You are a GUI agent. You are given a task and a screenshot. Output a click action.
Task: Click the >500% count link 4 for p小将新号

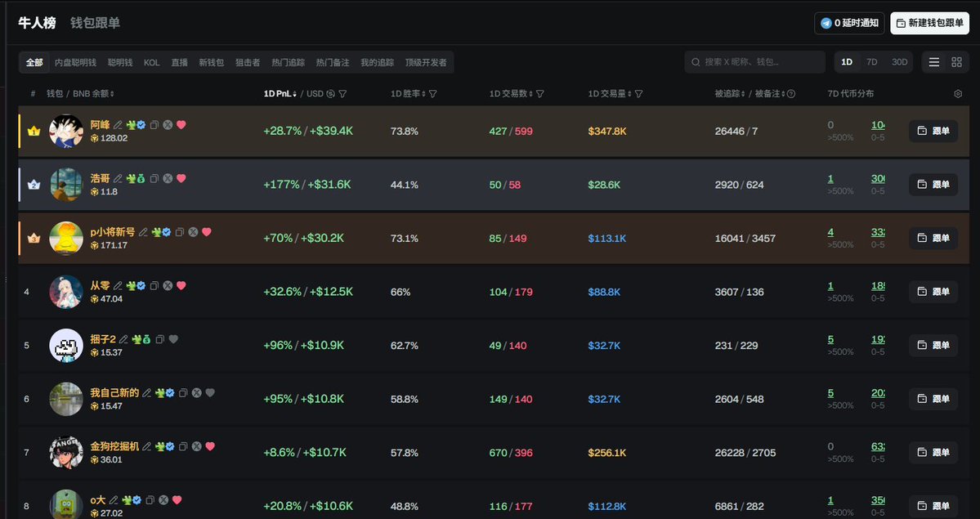coord(830,233)
